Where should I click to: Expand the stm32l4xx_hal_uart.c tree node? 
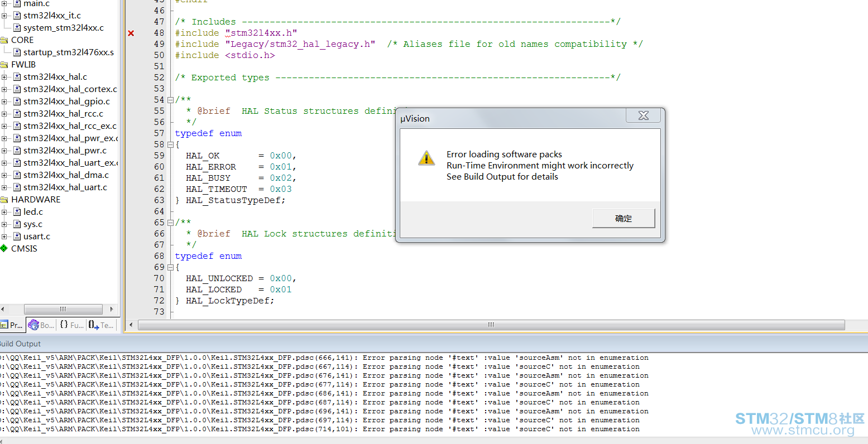point(4,187)
